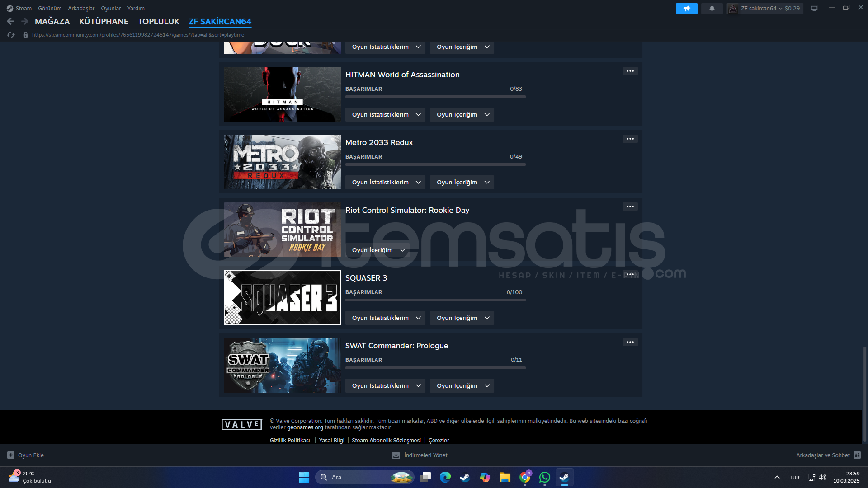
Task: Click the downloads icon at bottom
Action: pyautogui.click(x=396, y=455)
